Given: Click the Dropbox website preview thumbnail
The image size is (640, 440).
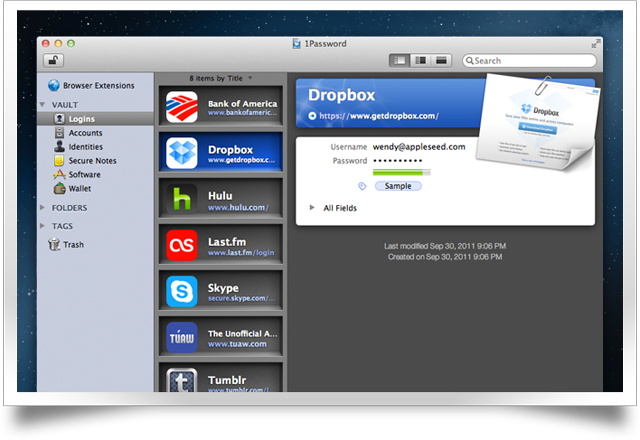Looking at the screenshot, I should (537, 122).
